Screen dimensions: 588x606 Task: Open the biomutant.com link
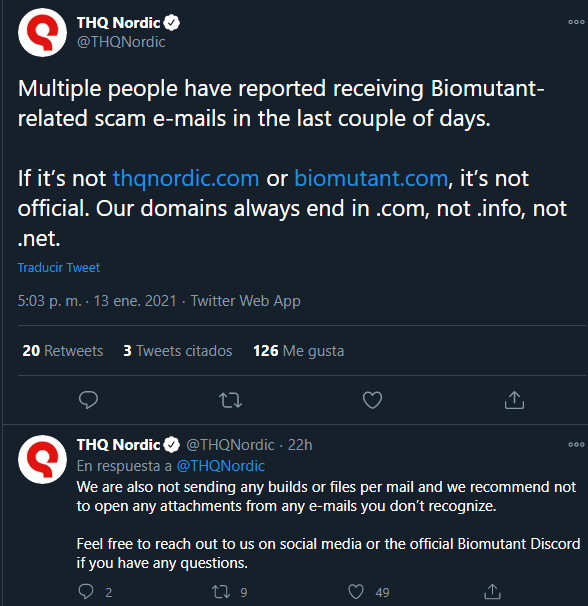[371, 178]
